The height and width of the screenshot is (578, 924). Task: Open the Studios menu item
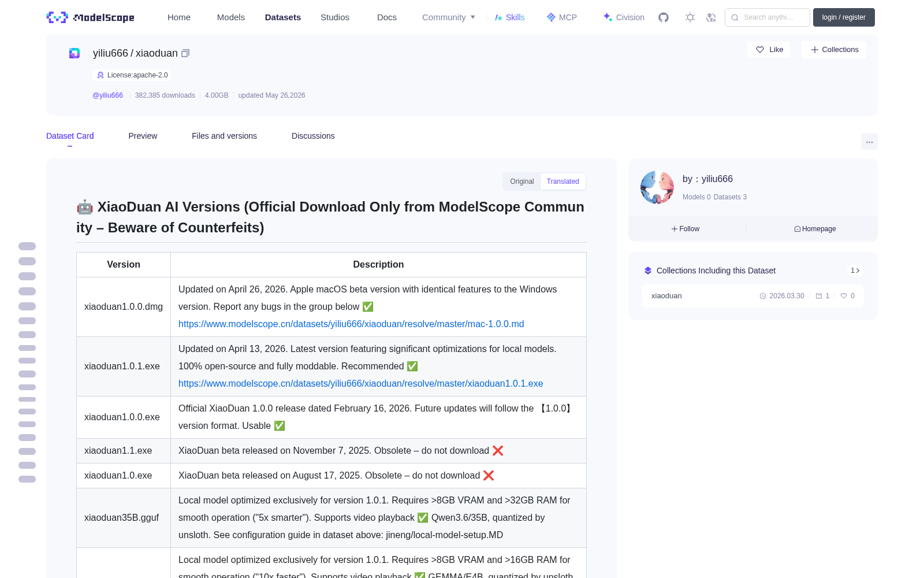tap(335, 17)
